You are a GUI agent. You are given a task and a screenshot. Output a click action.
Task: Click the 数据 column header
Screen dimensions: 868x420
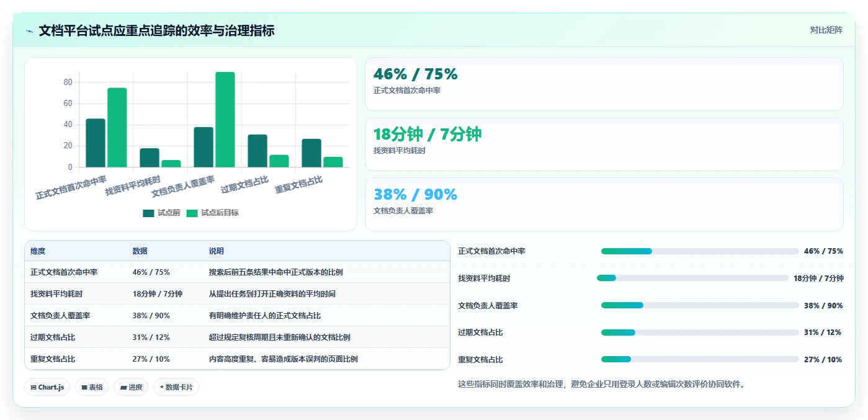click(140, 251)
